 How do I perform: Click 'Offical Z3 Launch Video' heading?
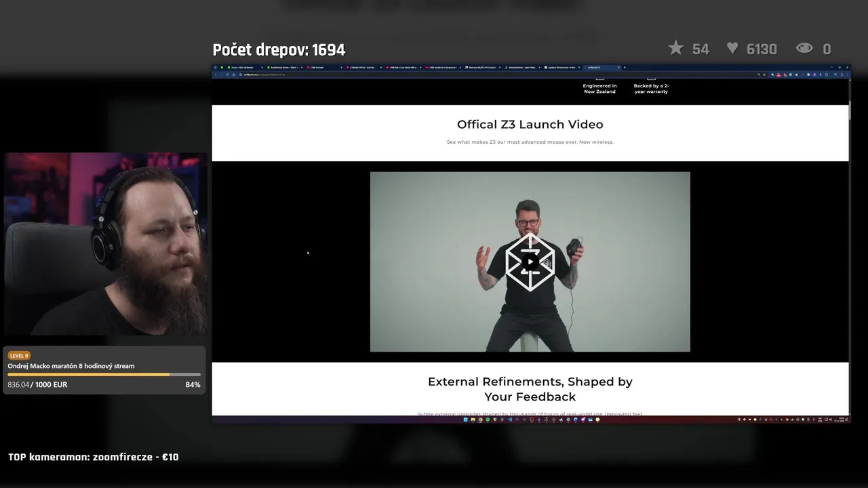pyautogui.click(x=530, y=124)
